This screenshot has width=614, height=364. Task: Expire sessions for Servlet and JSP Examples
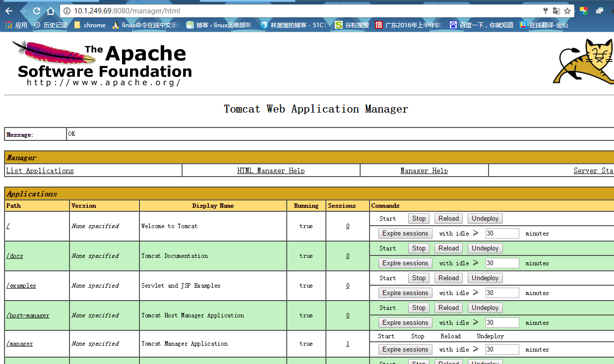coord(405,293)
